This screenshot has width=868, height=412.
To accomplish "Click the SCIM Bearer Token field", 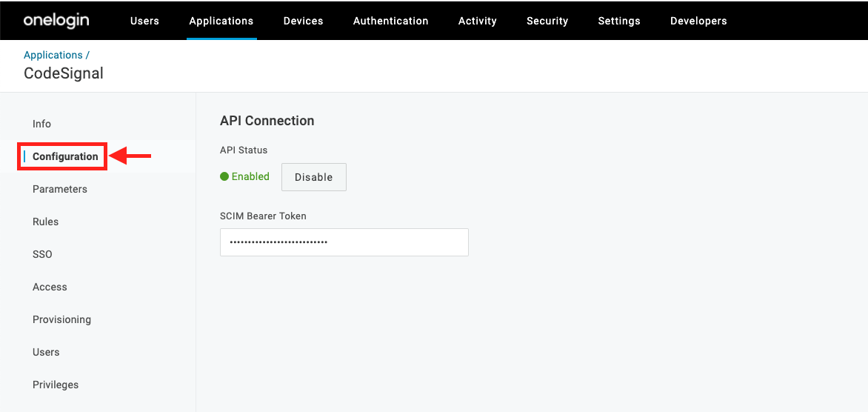I will (344, 242).
